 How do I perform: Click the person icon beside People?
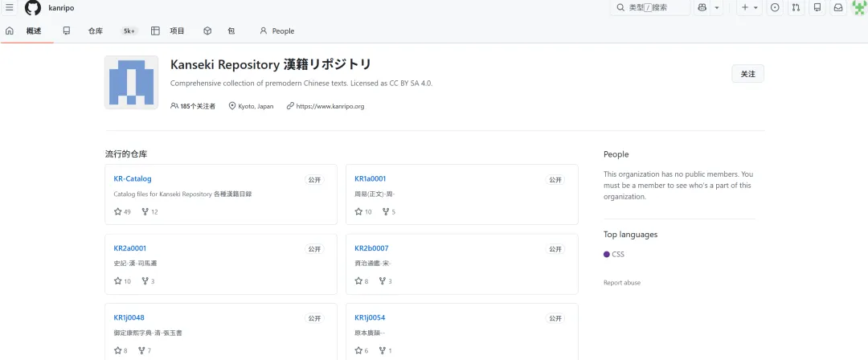coord(263,31)
